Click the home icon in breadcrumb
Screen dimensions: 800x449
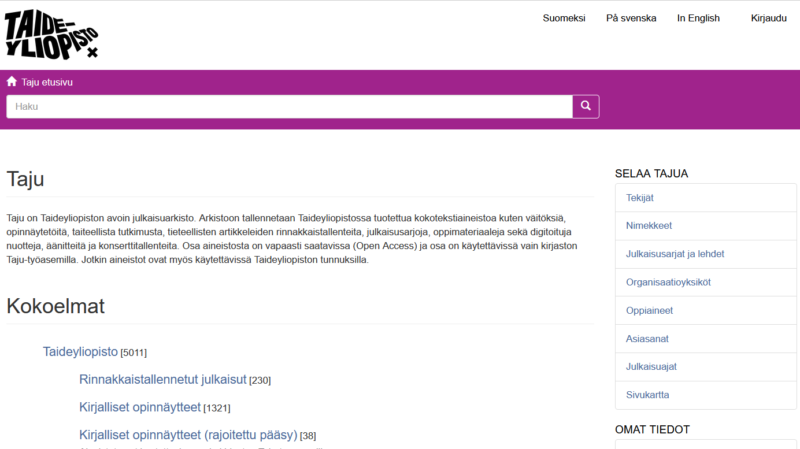[x=12, y=82]
